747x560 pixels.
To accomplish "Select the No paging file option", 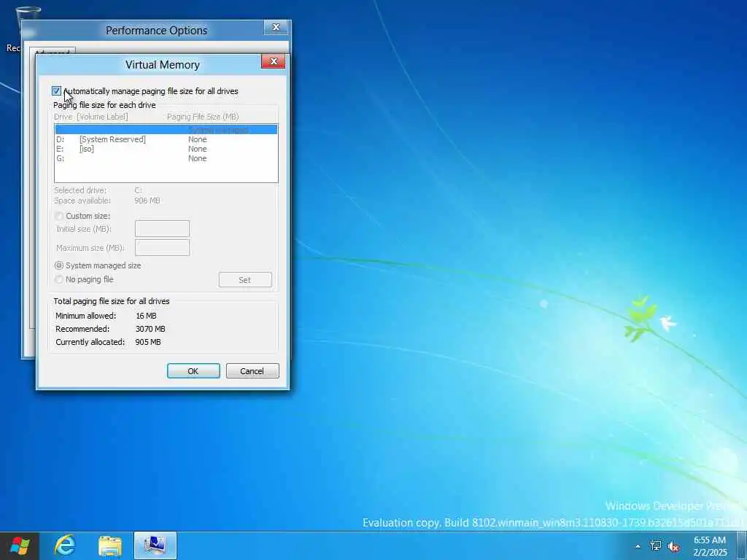I will click(59, 279).
